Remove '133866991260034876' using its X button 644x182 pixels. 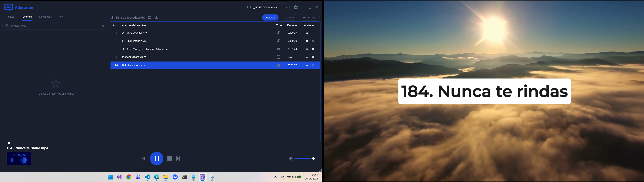pyautogui.click(x=313, y=57)
